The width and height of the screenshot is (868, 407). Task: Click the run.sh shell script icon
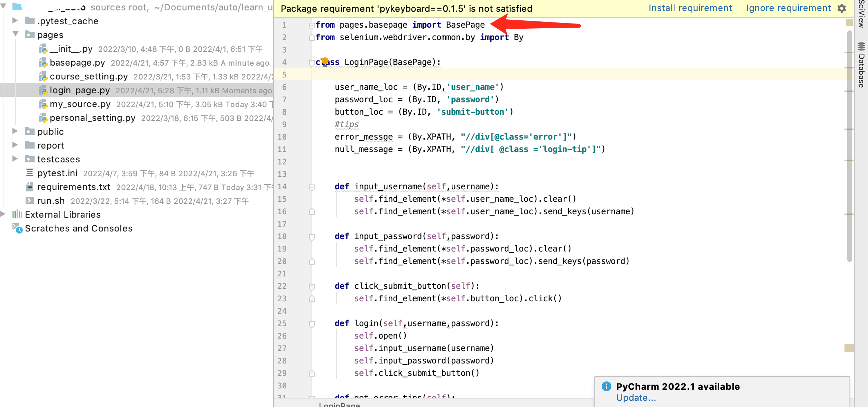coord(30,200)
